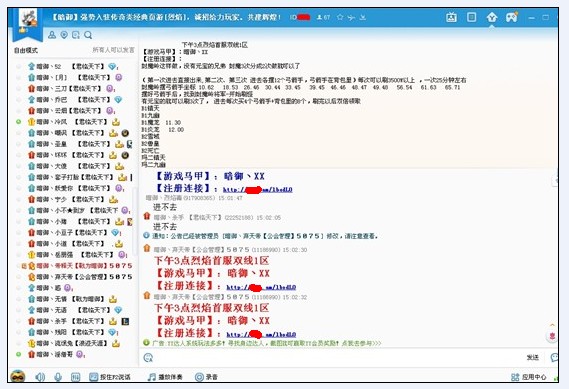569x389 pixels.
Task: Open the emoticon picker in chat input
Action: 148,357
